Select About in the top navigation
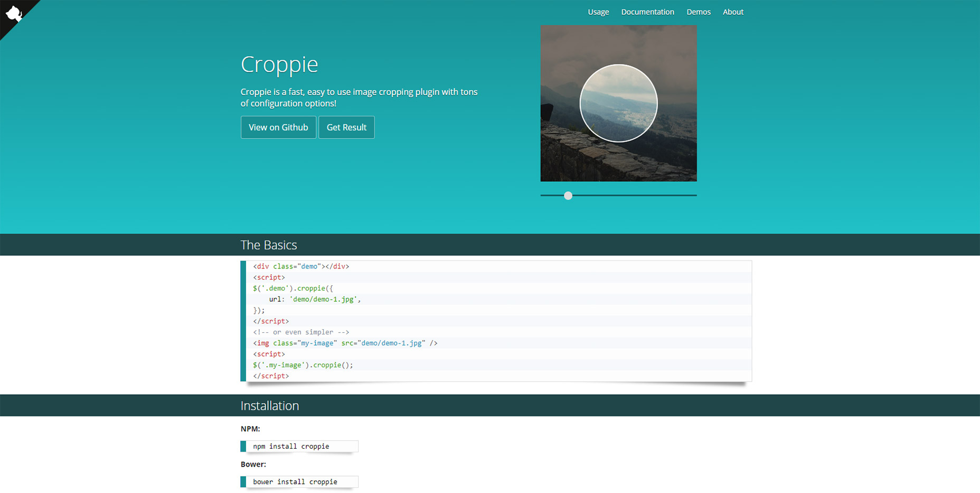 733,12
